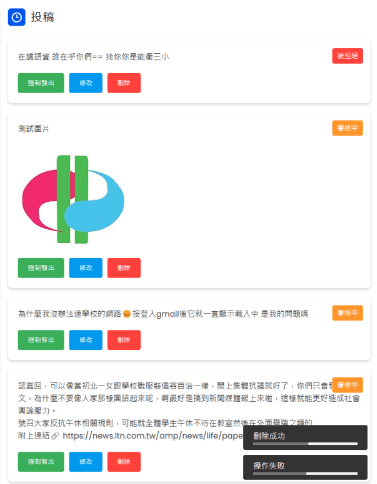Open the news.ltn.com.tw link
Image resolution: width=377 pixels, height=484 pixels.
(x=153, y=436)
